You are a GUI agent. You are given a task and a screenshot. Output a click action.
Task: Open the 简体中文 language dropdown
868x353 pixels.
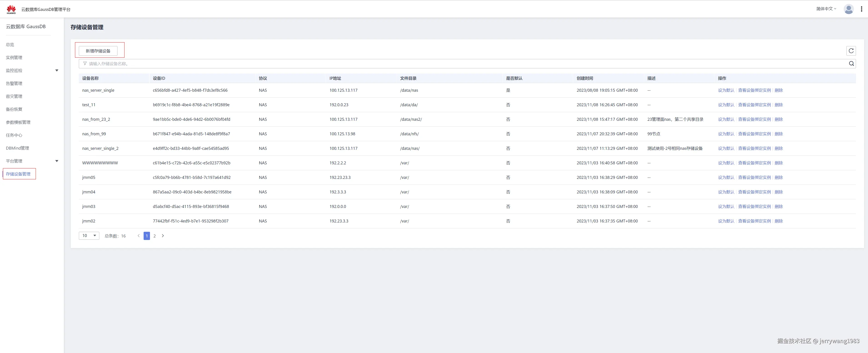[x=826, y=9]
